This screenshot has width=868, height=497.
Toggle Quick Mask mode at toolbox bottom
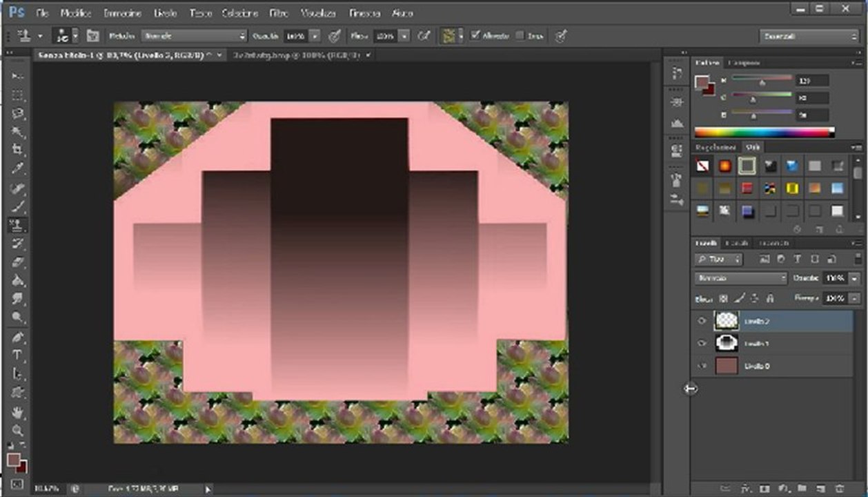coord(17,485)
